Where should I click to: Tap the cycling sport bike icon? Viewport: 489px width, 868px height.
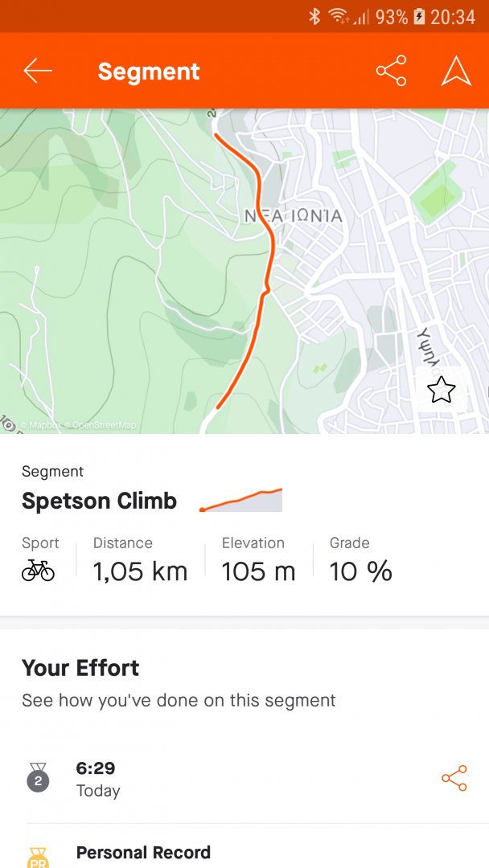pos(38,571)
